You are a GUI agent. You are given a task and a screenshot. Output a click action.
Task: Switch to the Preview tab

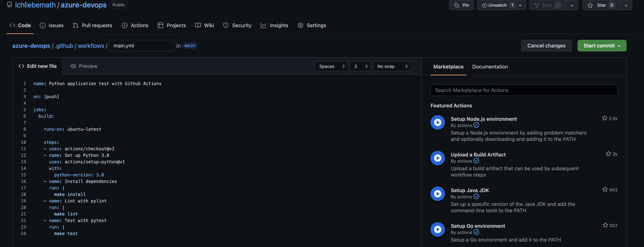[x=84, y=66]
